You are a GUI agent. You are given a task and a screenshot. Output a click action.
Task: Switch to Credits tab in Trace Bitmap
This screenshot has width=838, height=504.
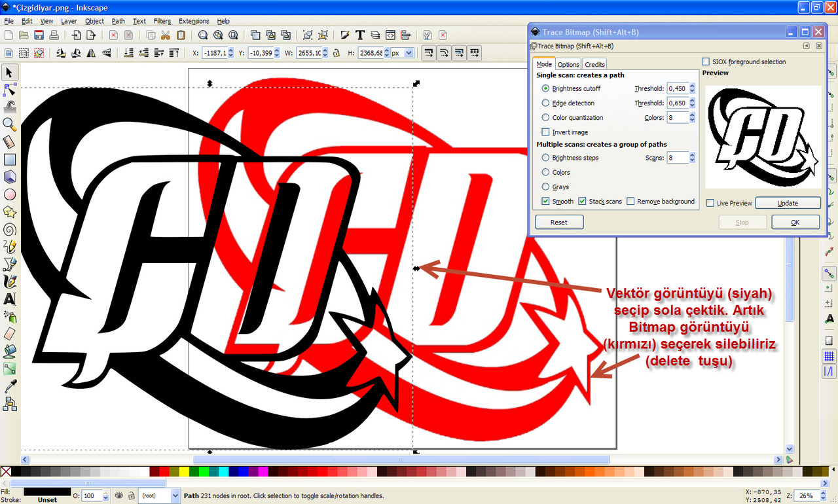point(594,64)
